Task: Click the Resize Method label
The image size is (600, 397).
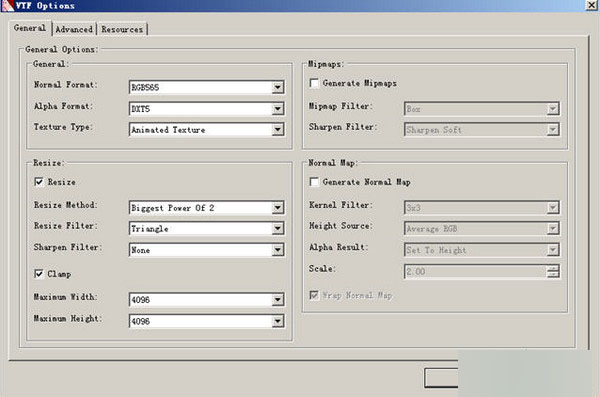Action: point(65,205)
